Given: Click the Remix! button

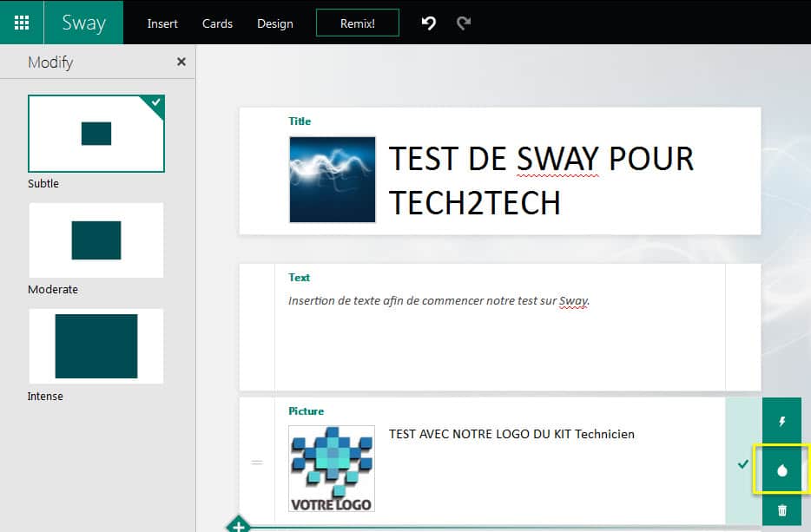Looking at the screenshot, I should click(x=358, y=23).
